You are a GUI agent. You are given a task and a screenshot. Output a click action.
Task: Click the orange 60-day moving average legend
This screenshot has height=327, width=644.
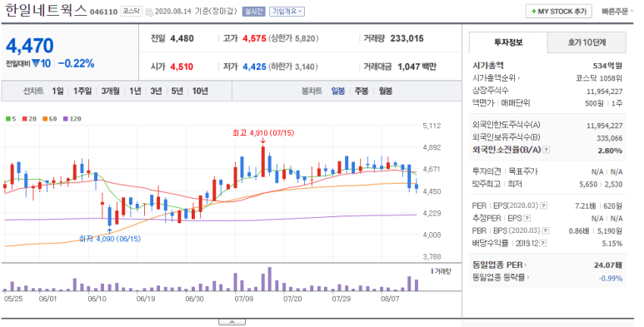click(x=50, y=119)
